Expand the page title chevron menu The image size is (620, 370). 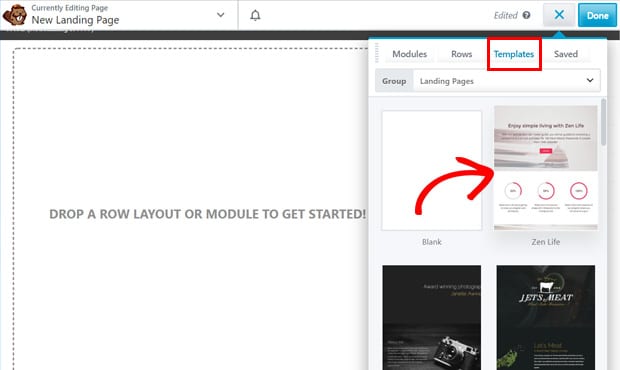tap(221, 15)
